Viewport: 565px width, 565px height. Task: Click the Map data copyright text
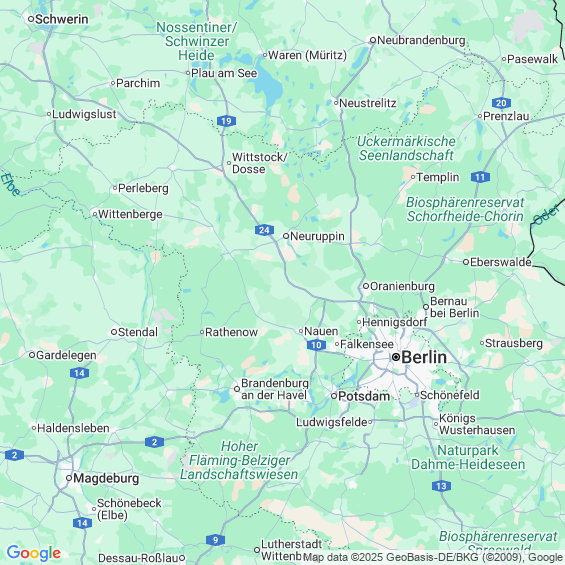click(x=433, y=557)
